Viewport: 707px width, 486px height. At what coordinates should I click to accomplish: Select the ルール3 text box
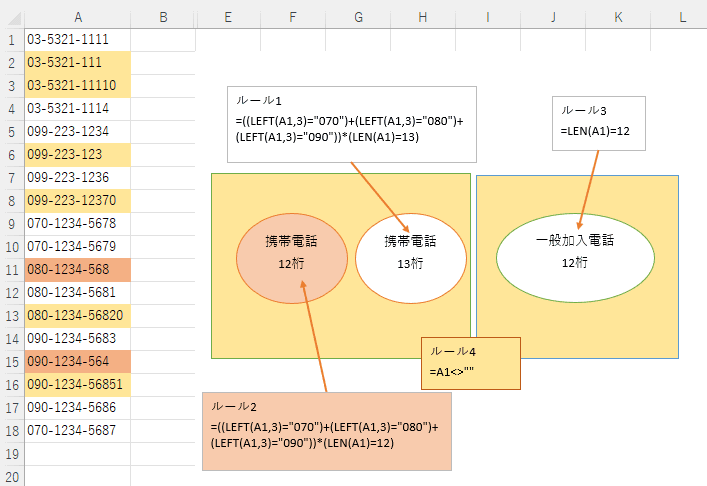[x=599, y=124]
